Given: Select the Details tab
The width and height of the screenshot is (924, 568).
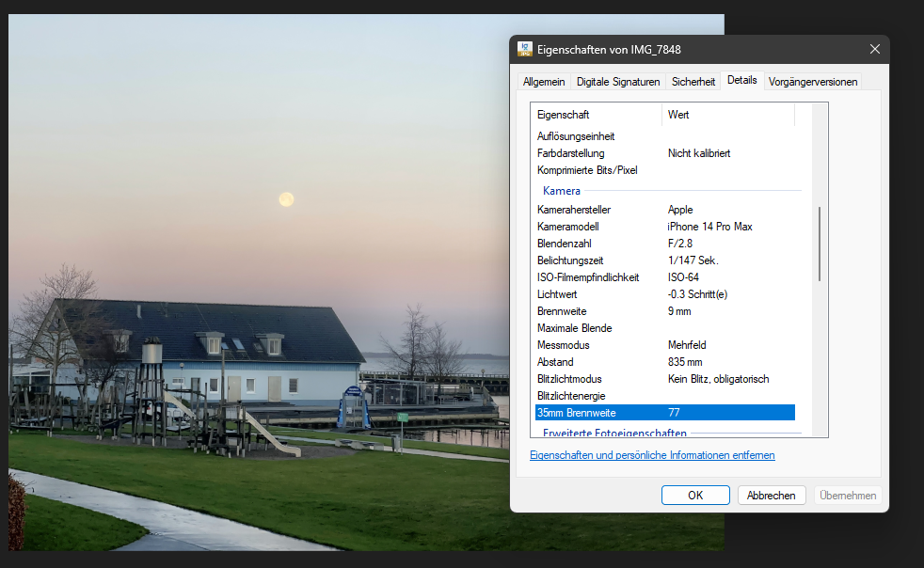Looking at the screenshot, I should coord(741,81).
